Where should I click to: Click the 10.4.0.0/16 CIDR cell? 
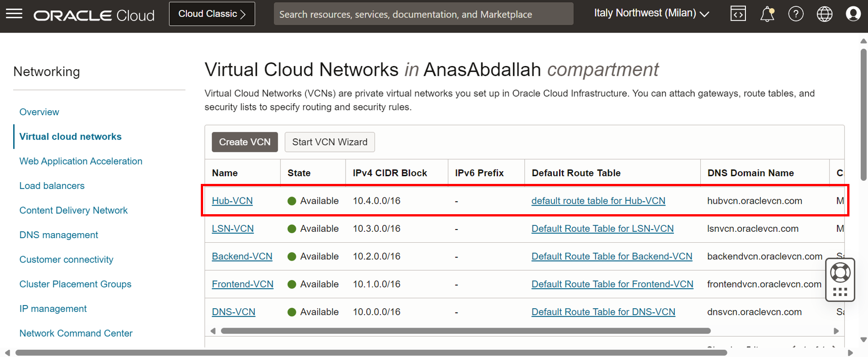pyautogui.click(x=376, y=201)
